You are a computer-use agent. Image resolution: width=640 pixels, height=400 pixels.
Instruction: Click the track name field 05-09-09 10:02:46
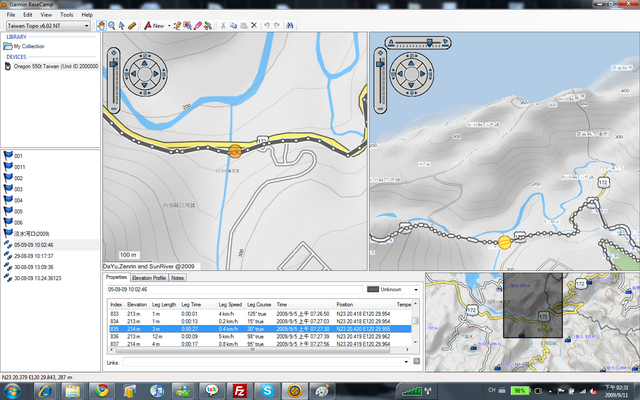[x=235, y=289]
